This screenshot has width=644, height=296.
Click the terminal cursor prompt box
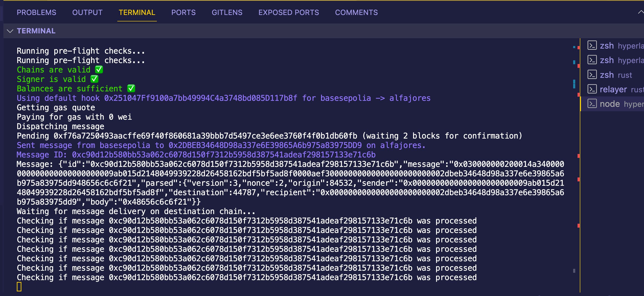click(19, 287)
